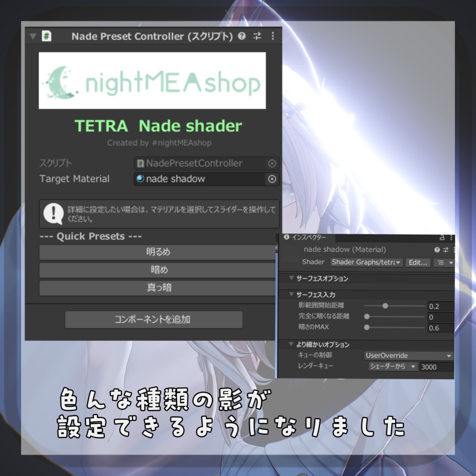This screenshot has height=476, width=476.
Task: Open presets for Nade Preset Controller
Action: (257, 36)
